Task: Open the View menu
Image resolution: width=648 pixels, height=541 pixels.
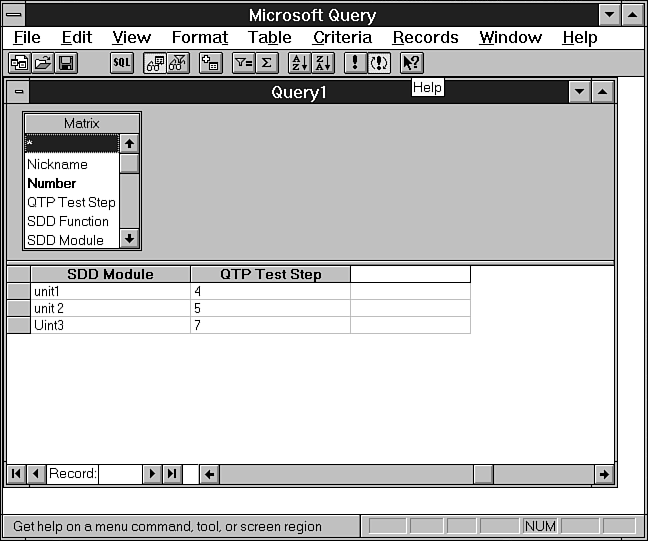Action: click(x=131, y=38)
